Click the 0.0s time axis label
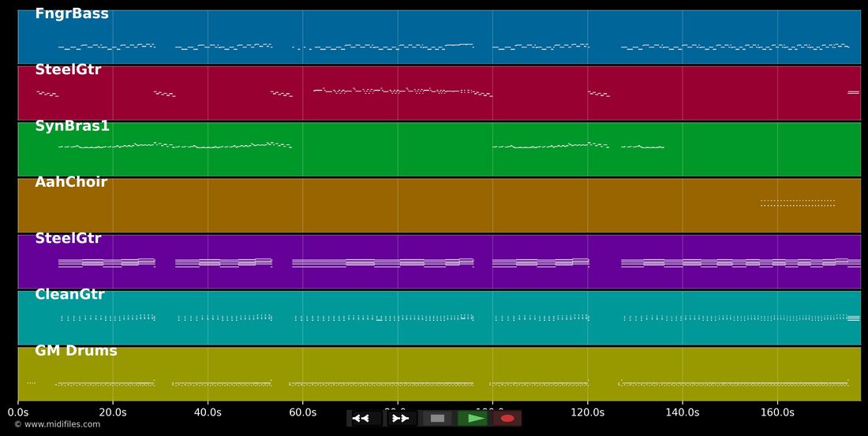The width and height of the screenshot is (868, 436). [x=17, y=413]
